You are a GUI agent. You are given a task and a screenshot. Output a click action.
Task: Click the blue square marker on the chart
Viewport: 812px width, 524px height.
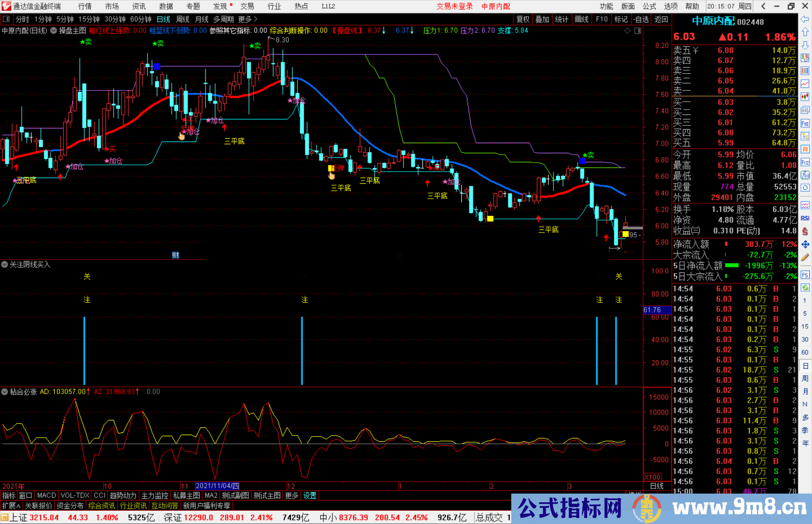tap(157, 66)
